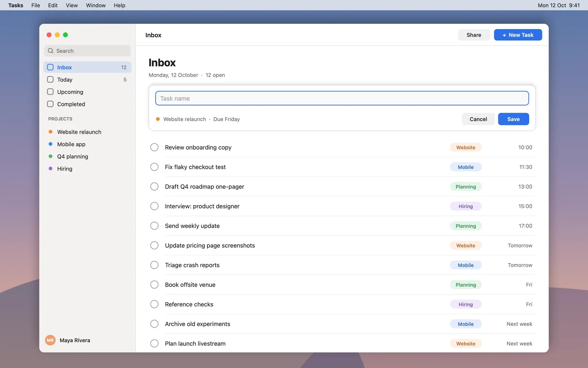Open the Window menu
588x368 pixels.
point(96,5)
